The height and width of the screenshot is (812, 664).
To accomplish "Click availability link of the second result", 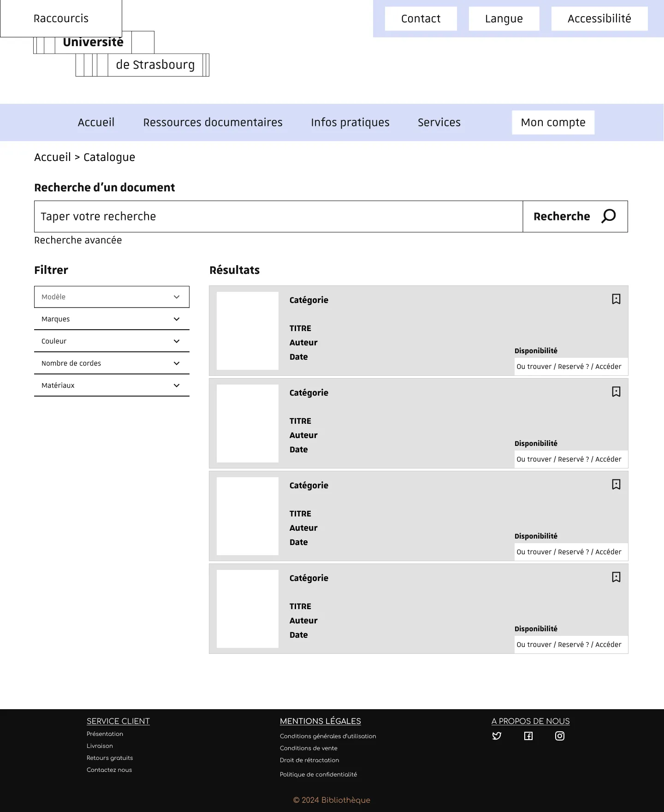I will (x=571, y=459).
